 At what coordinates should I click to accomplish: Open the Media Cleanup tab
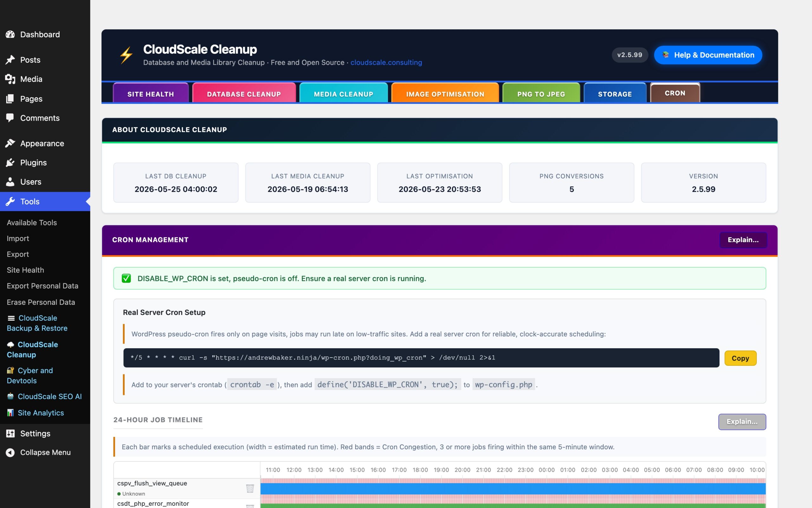point(344,93)
